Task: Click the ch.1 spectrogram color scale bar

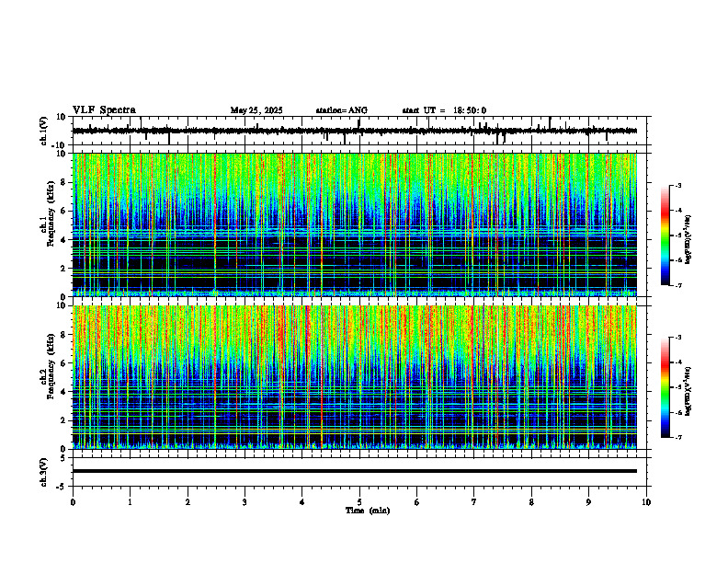Action: [x=665, y=236]
